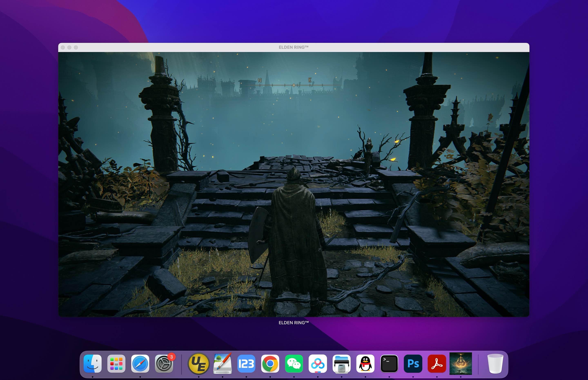Open Launchpad in the dock
Screen dimensions: 588x380
pyautogui.click(x=116, y=363)
